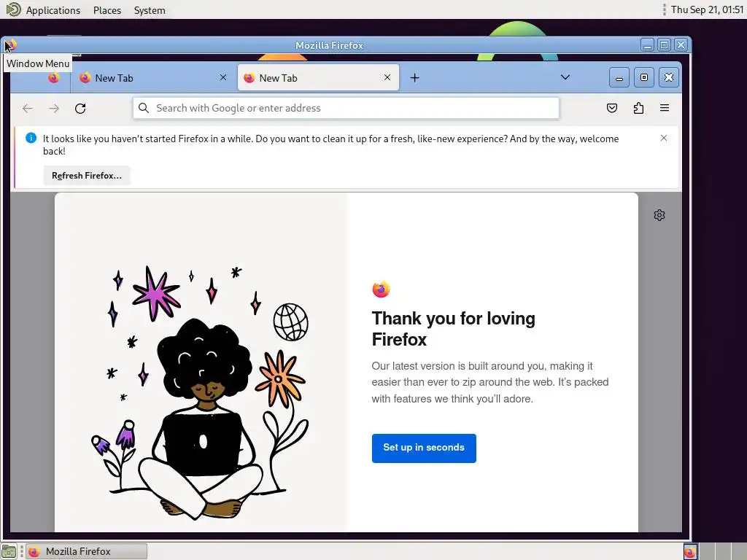Click the welcome illustration image
The height and width of the screenshot is (560, 747).
tap(200, 393)
